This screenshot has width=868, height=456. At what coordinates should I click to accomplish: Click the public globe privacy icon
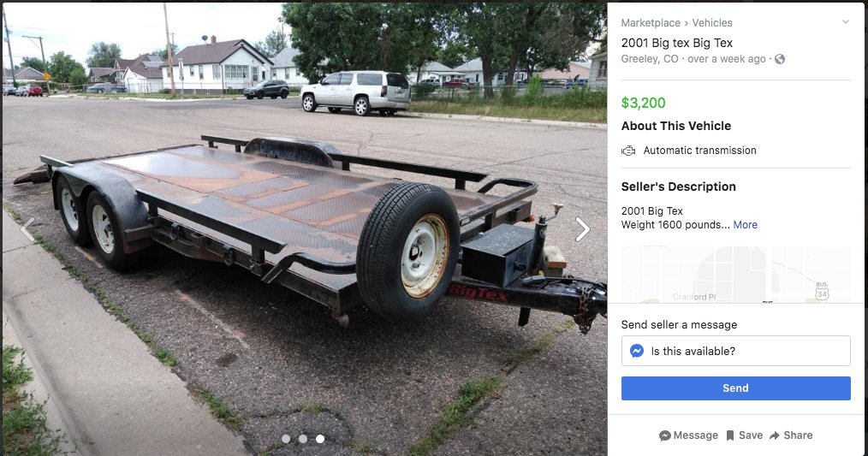coord(780,59)
